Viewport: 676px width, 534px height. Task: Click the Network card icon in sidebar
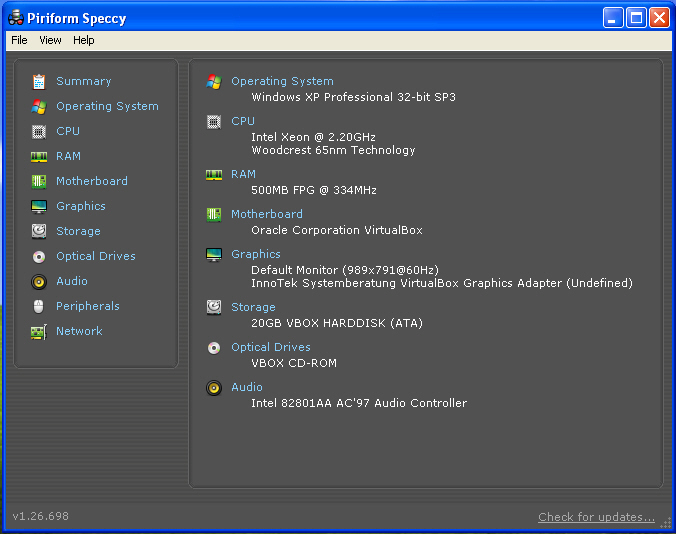coord(39,332)
